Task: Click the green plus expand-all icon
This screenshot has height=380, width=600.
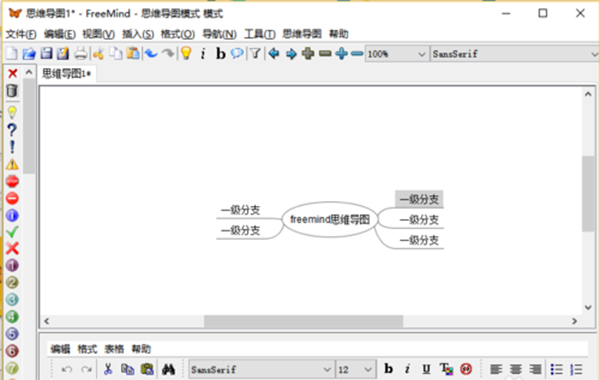Action: [x=308, y=54]
